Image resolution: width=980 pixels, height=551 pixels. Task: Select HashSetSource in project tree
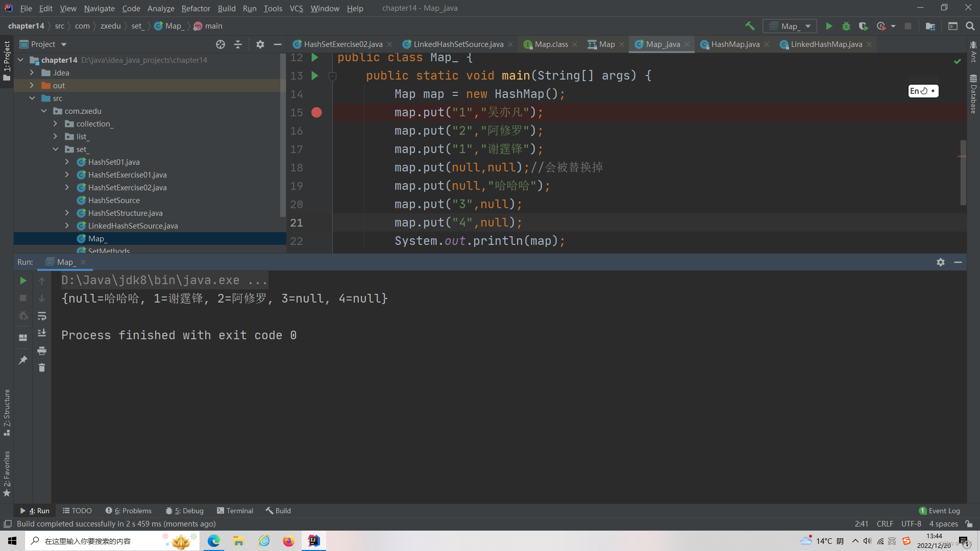coord(113,201)
